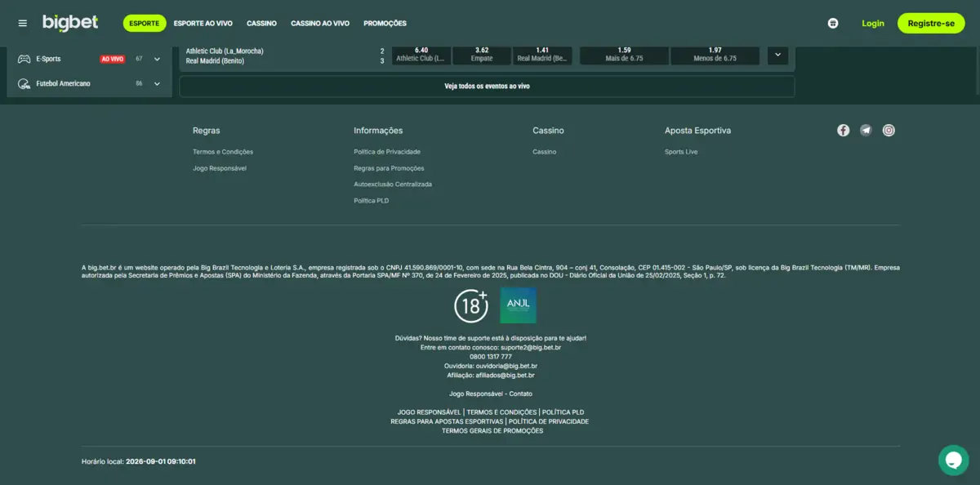Open Jogo Responsável under Regras
Screen dimensions: 980x485
[220, 168]
